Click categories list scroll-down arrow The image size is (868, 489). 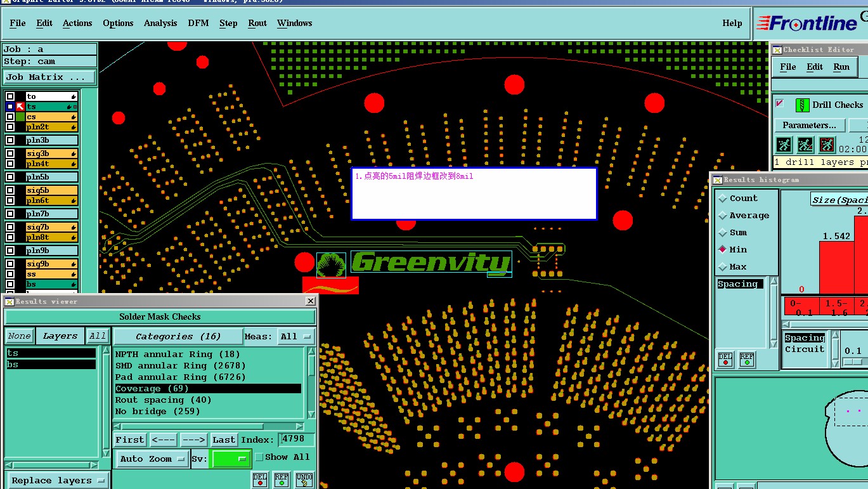click(311, 414)
